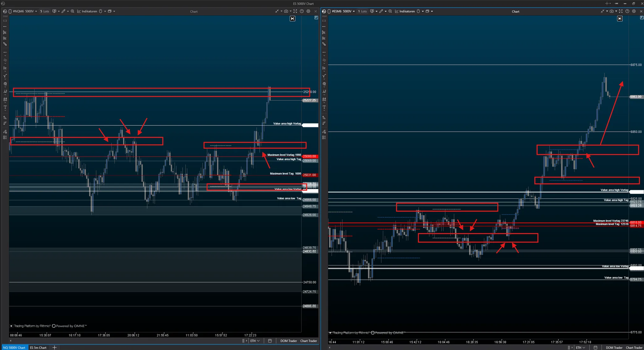The image size is (644, 350).
Task: Open ES chart settings gear icon
Action: click(x=634, y=11)
